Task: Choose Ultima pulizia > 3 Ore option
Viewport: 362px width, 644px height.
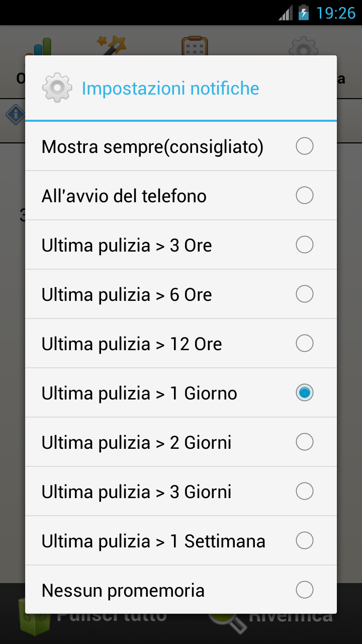Action: [181, 245]
